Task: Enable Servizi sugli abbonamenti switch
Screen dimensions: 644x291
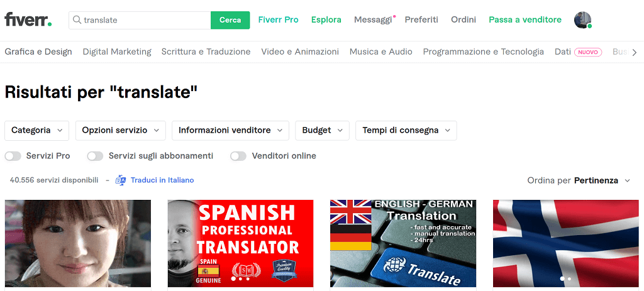Action: click(x=96, y=156)
